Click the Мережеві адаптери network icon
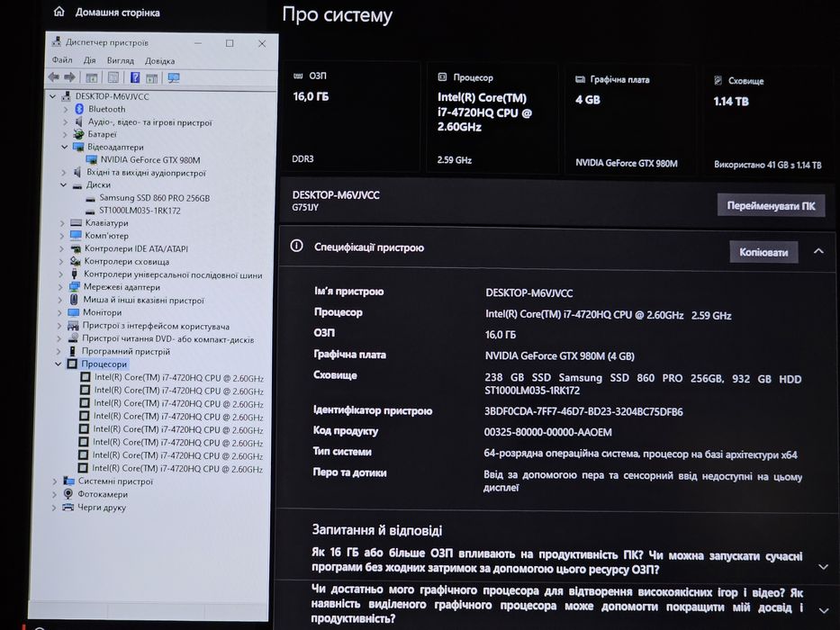 (x=75, y=287)
